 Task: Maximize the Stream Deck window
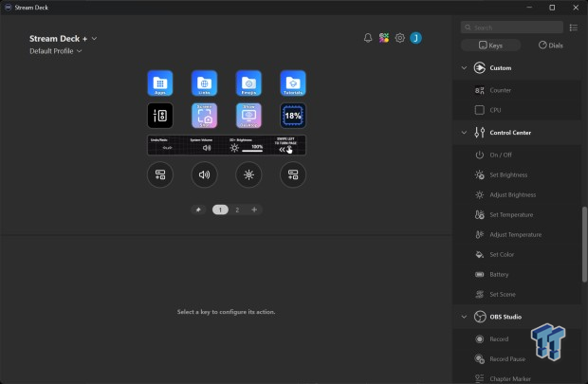click(x=552, y=8)
